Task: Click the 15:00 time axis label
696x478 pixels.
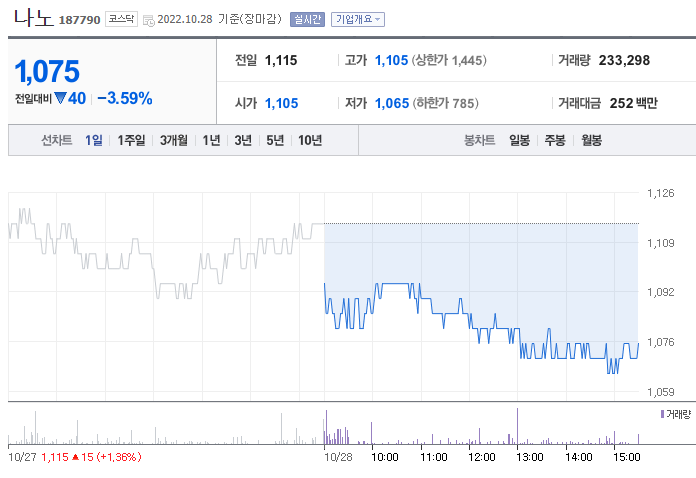Action: click(627, 457)
